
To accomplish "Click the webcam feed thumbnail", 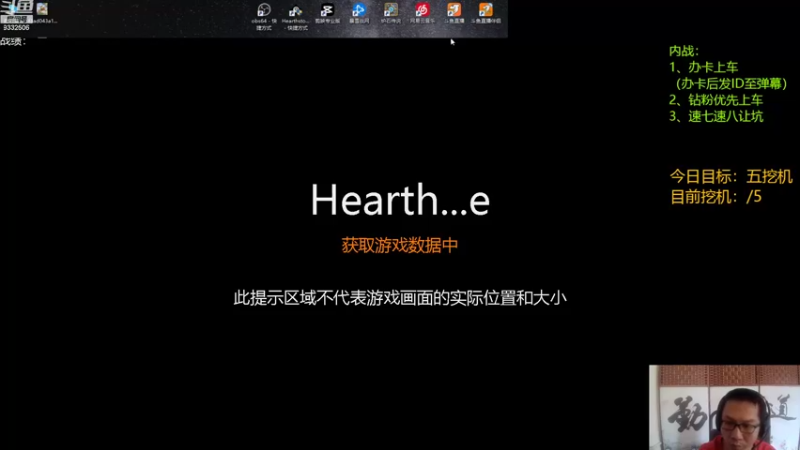I will (724, 407).
